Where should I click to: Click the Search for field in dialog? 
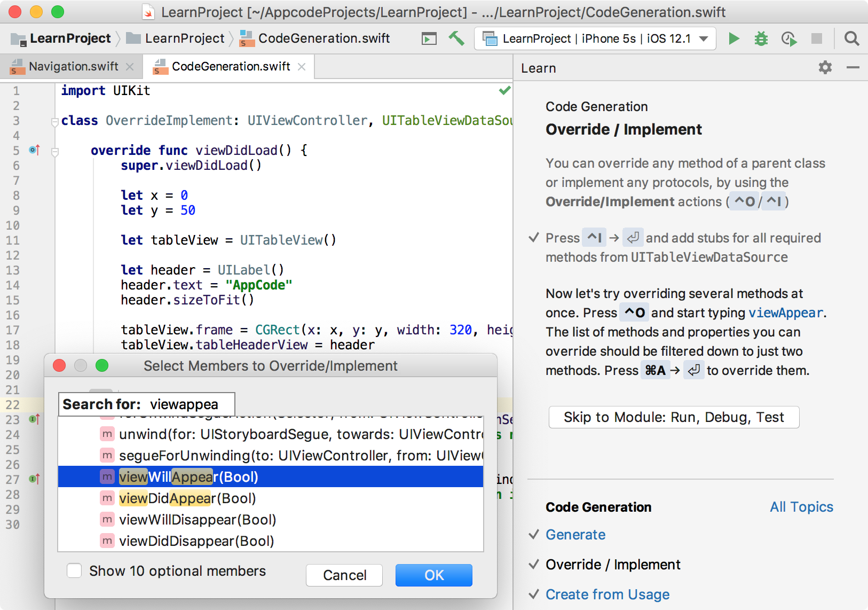click(147, 404)
